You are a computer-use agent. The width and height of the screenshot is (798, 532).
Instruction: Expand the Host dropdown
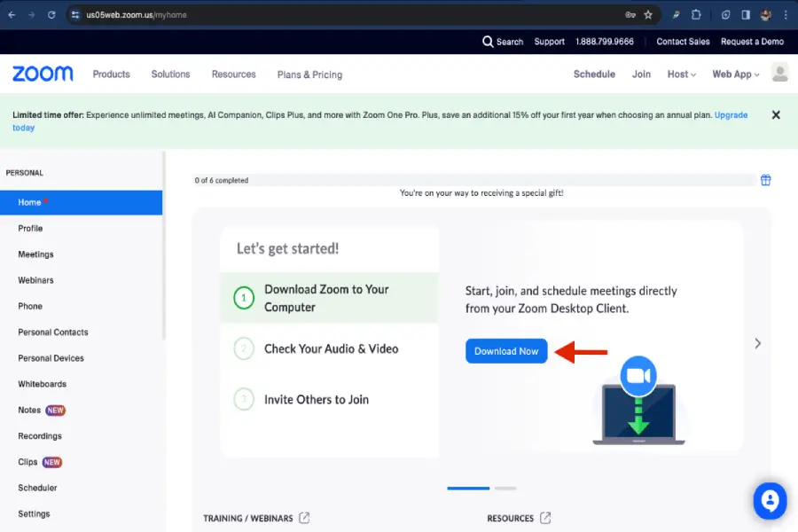pyautogui.click(x=682, y=74)
